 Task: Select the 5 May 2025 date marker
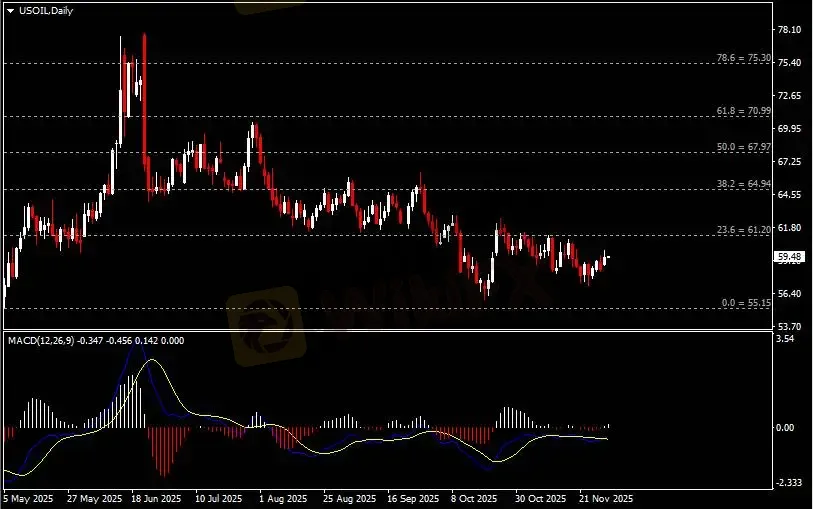[x=27, y=497]
